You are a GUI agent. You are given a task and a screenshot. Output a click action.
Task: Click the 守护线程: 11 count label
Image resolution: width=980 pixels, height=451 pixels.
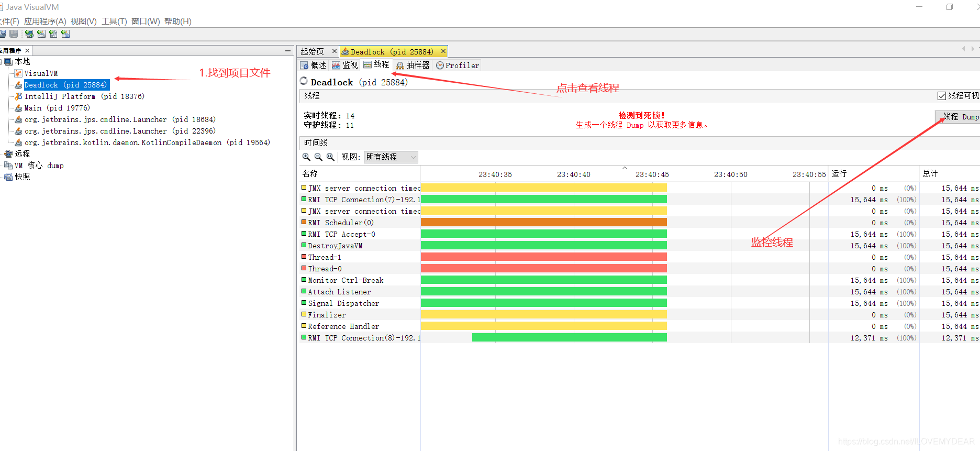click(329, 125)
